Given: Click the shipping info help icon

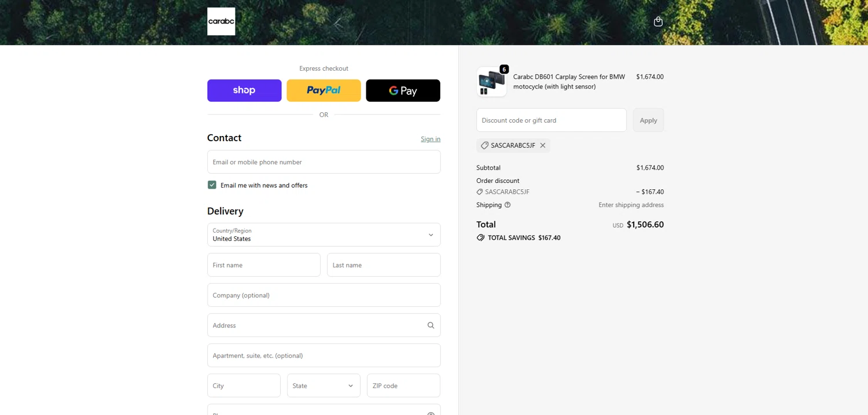Looking at the screenshot, I should (507, 205).
